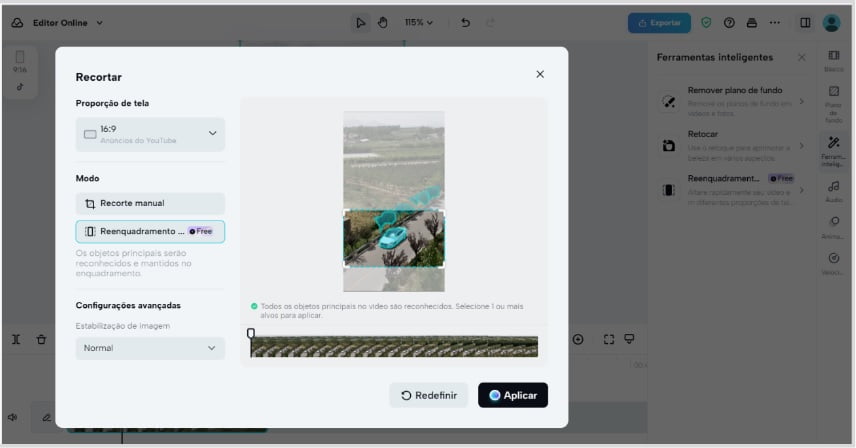Switch to the Básico sidebar tab

[x=834, y=61]
